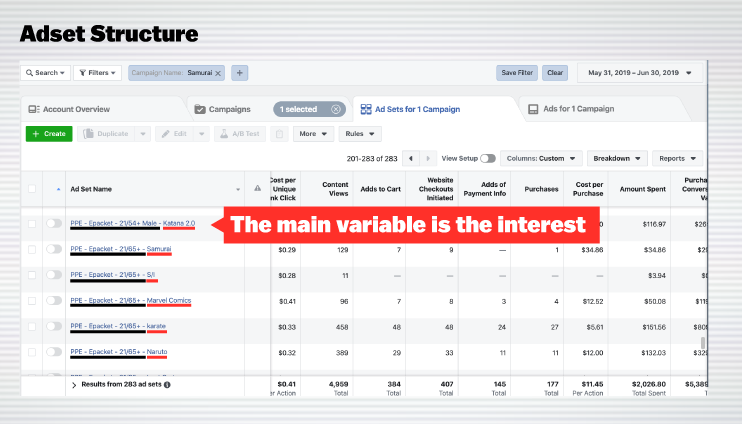This screenshot has width=742, height=424.
Task: Go to next page of results
Action: (x=428, y=158)
